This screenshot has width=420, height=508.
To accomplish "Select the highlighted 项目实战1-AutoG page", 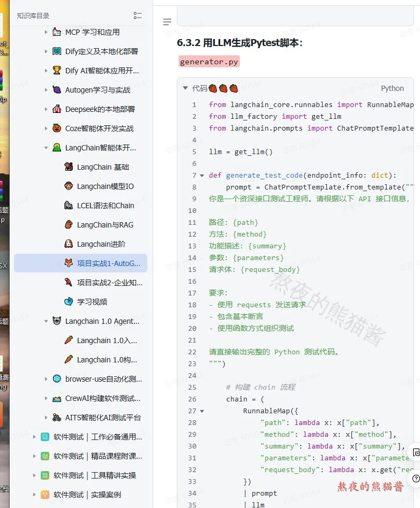I will point(80,263).
